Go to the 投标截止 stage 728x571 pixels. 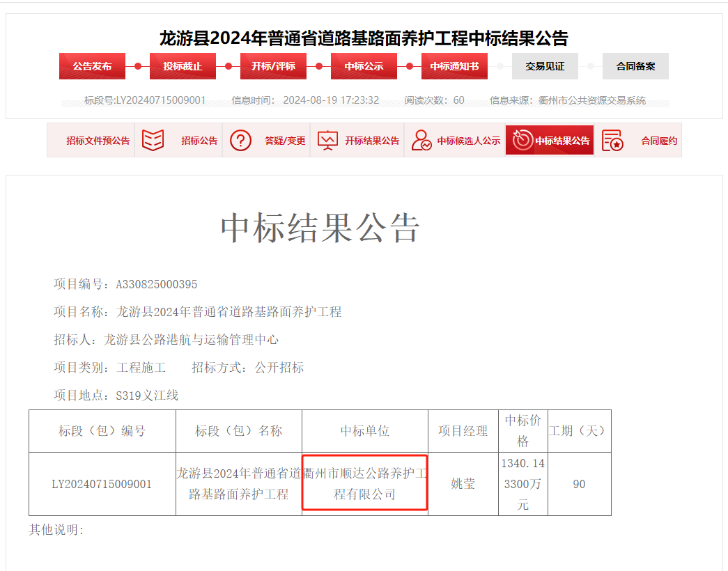pyautogui.click(x=183, y=66)
